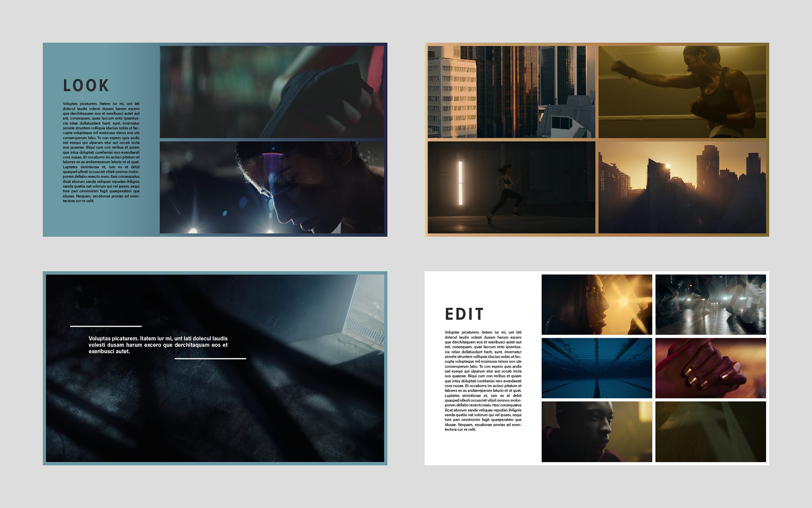Select the runner beside light tube image
Screen dimensions: 812x508
click(x=511, y=187)
